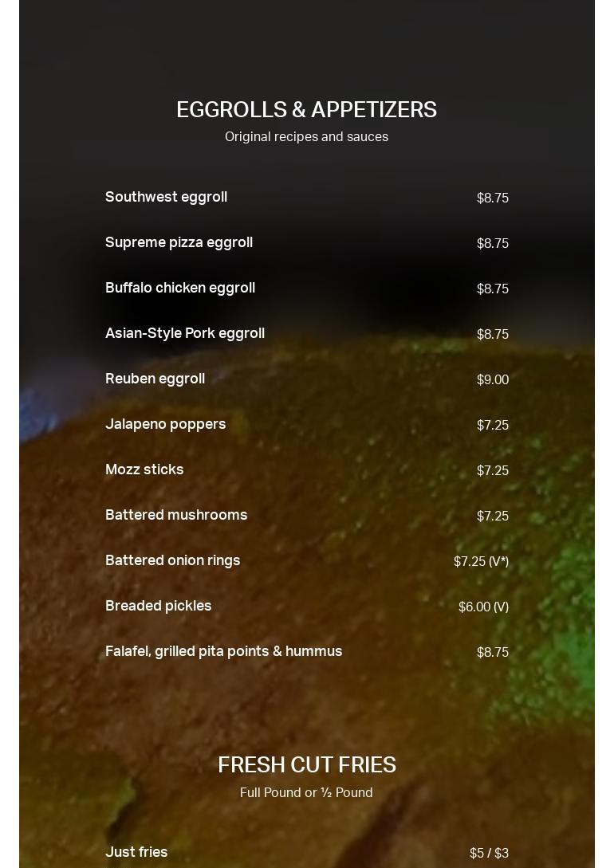Image resolution: width=614 pixels, height=868 pixels.
Task: Click the $6.00 (V) pickles price
Action: coord(484,607)
